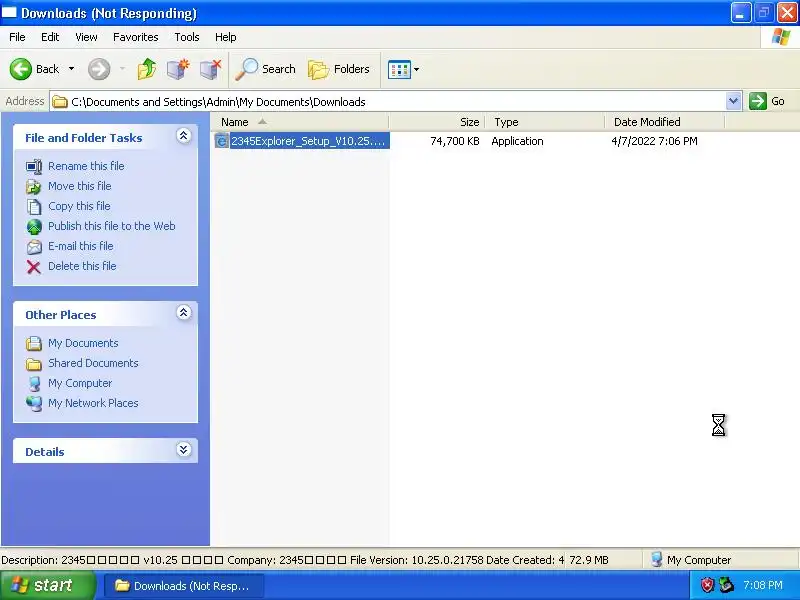Click the title bar window icon
800x600 pixels.
tap(9, 12)
